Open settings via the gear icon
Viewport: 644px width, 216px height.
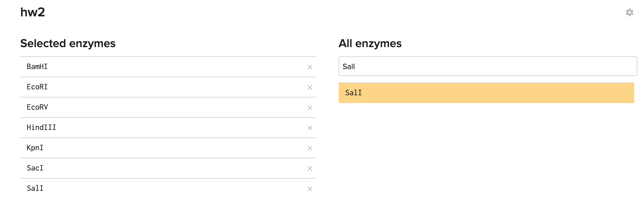(x=629, y=12)
